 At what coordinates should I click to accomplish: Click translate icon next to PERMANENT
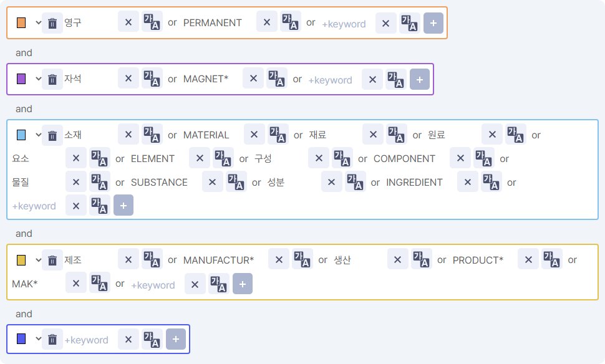coord(291,22)
